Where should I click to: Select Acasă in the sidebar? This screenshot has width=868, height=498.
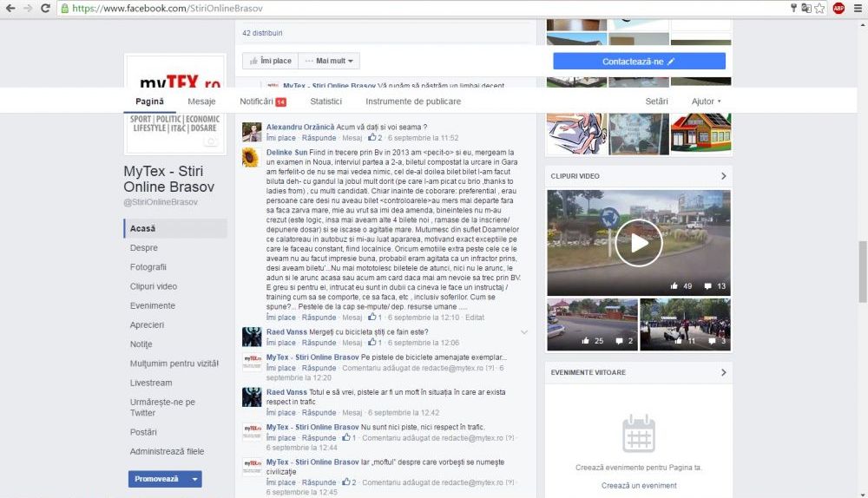click(175, 228)
